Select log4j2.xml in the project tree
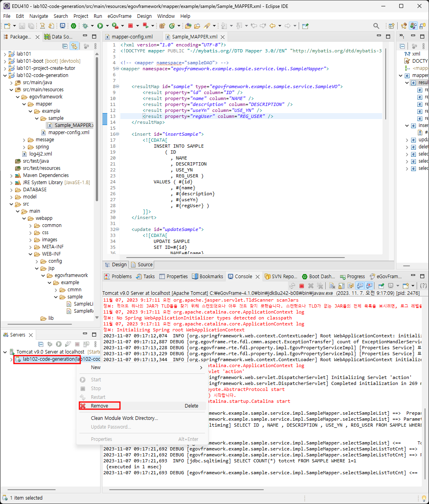The height and width of the screenshot is (504, 429). coord(37,154)
